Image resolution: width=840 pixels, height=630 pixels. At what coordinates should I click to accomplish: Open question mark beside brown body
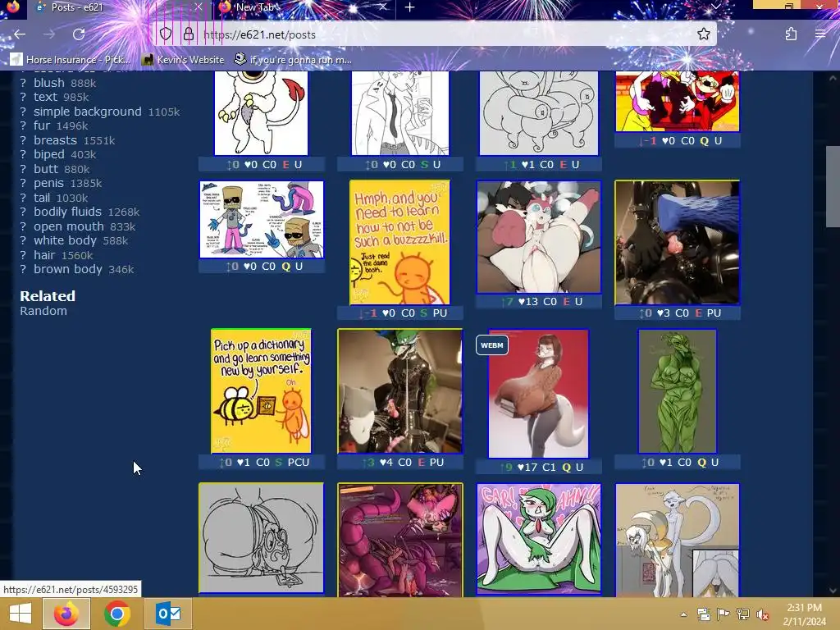point(23,269)
